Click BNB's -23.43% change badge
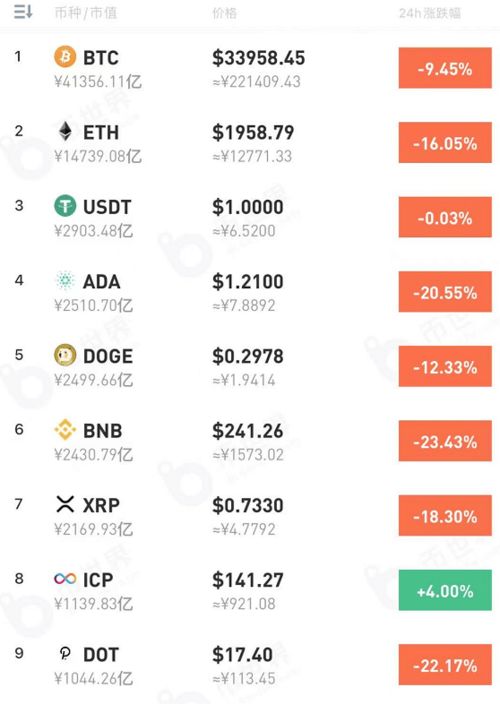500x704 pixels. point(445,441)
